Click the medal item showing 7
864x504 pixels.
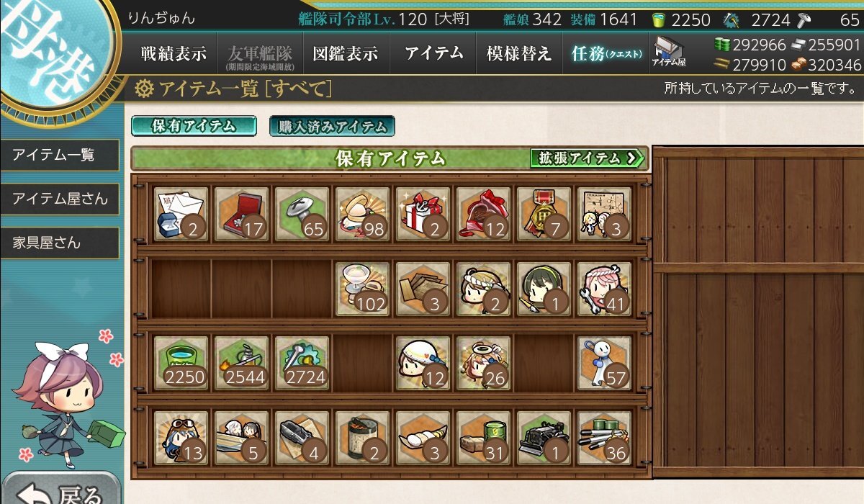[544, 215]
